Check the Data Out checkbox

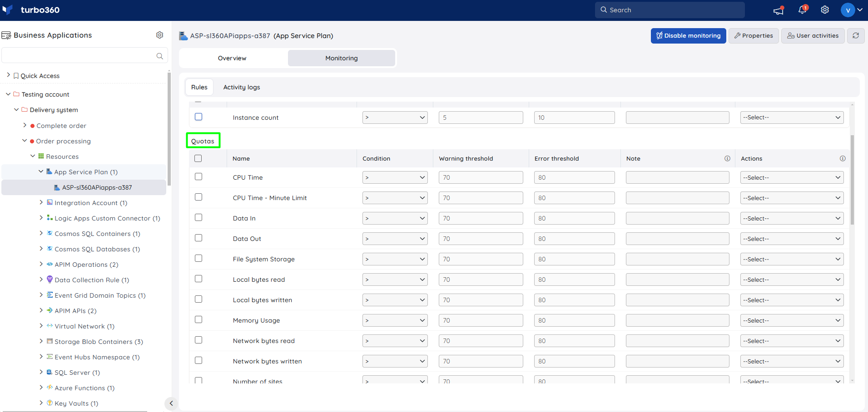198,238
